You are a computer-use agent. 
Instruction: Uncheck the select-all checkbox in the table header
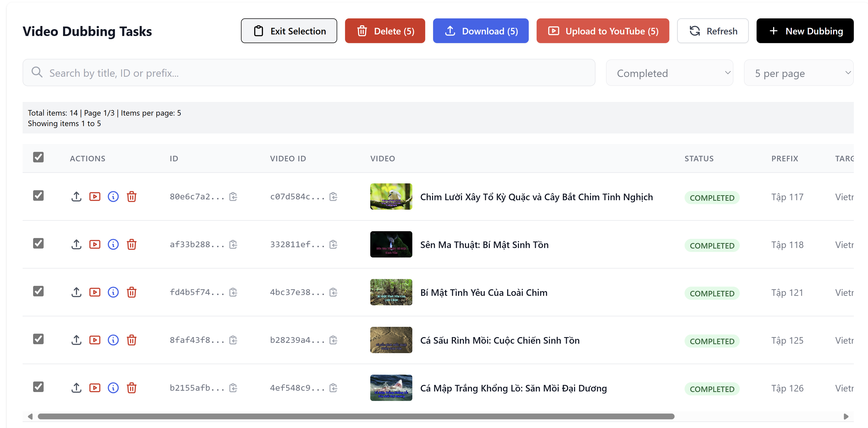38,157
